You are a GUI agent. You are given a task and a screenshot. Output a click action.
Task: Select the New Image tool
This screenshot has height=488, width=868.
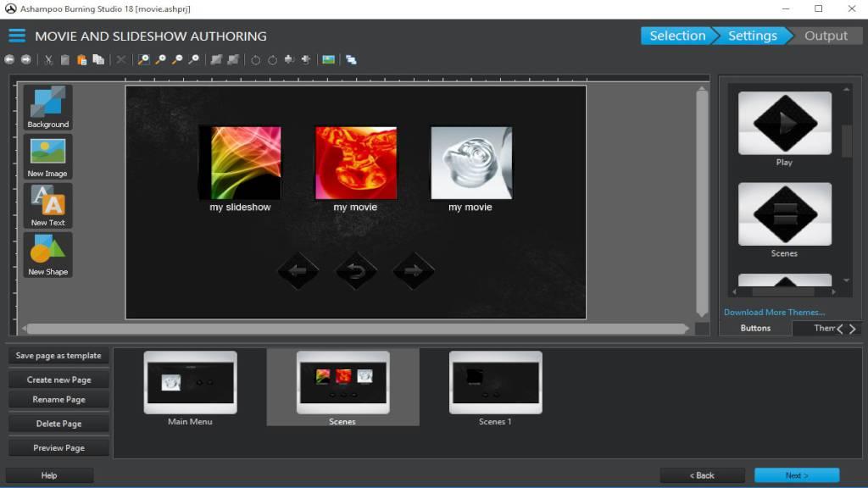[x=47, y=155]
